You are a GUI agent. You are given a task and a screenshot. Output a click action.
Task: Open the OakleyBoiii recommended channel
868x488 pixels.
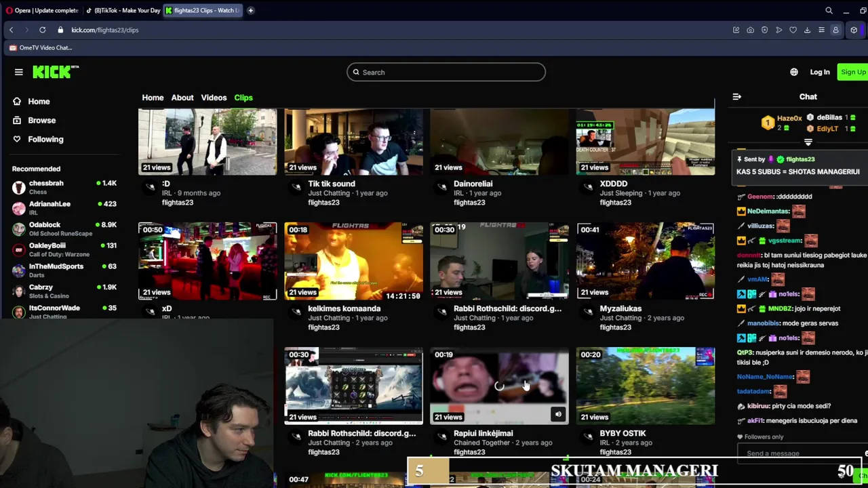[x=64, y=249]
